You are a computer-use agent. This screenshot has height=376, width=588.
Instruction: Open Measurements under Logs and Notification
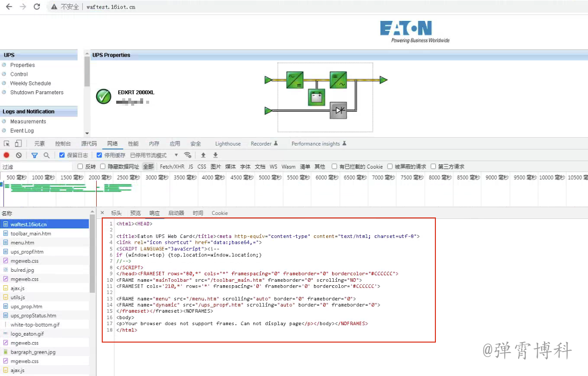pyautogui.click(x=28, y=122)
